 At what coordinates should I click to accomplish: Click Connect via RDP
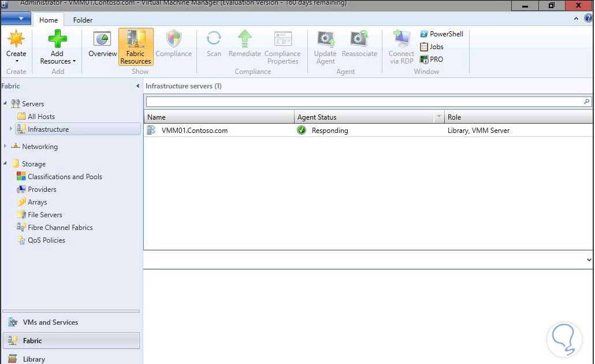click(401, 47)
